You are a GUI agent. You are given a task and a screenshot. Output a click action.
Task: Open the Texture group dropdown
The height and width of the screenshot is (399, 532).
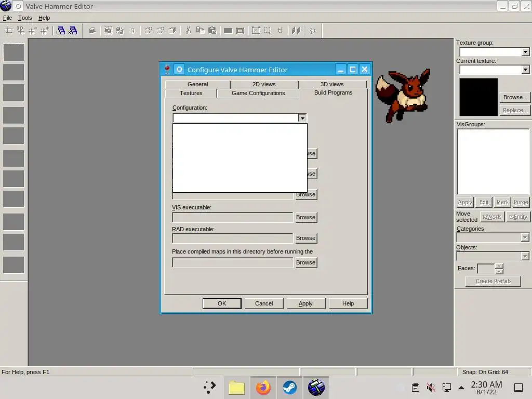click(x=525, y=52)
